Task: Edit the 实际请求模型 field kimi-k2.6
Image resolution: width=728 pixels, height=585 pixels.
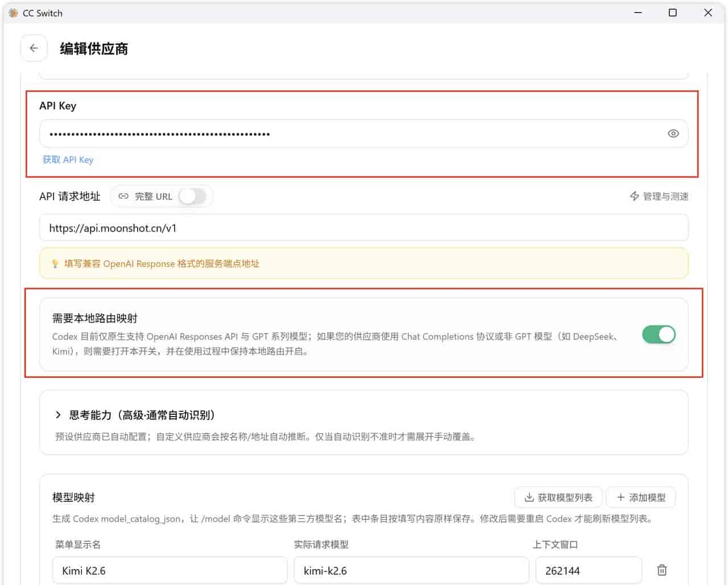Action: click(411, 570)
